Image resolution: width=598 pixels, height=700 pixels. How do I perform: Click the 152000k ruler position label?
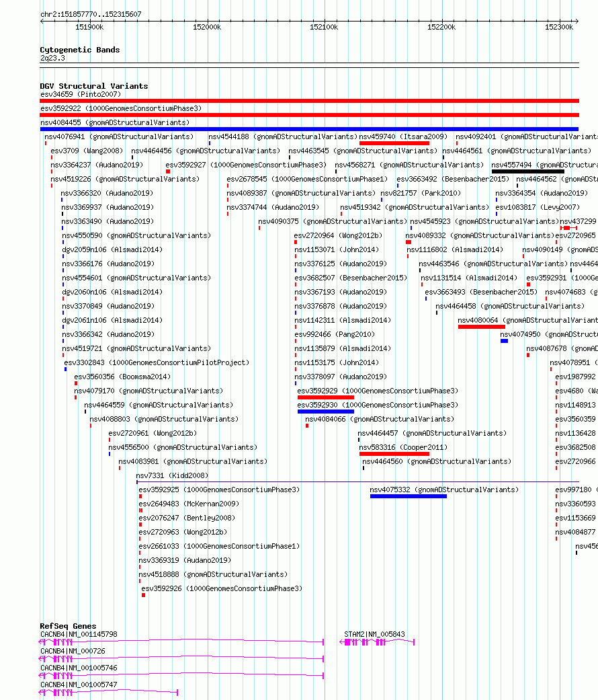pyautogui.click(x=206, y=27)
